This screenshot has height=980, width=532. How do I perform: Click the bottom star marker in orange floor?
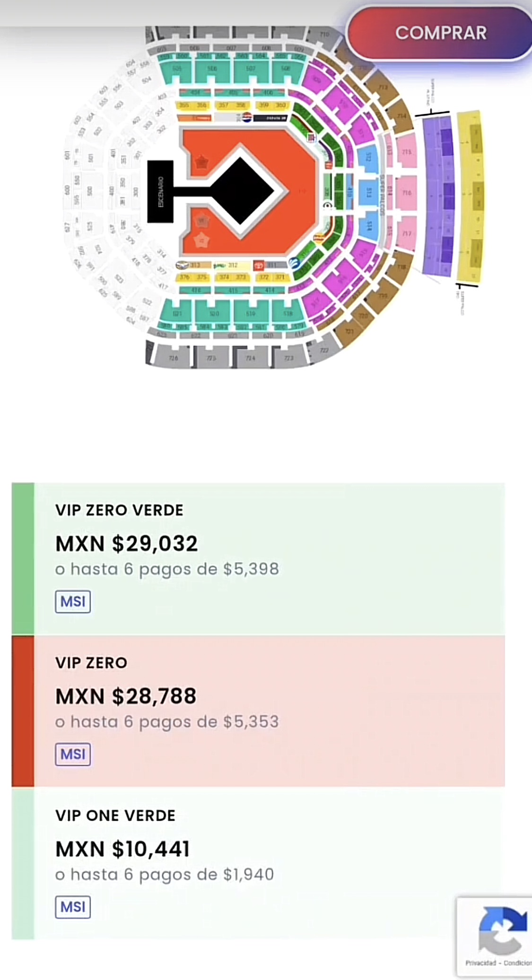202,240
